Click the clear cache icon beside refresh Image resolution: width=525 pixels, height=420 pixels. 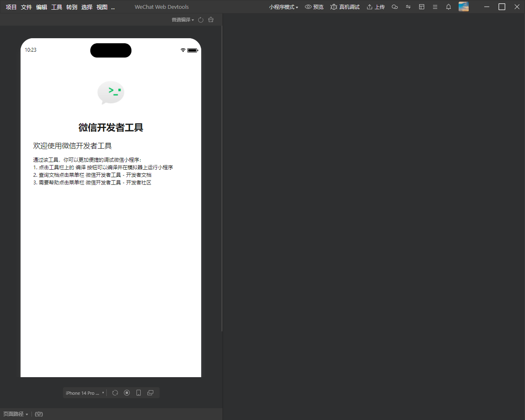pos(211,20)
